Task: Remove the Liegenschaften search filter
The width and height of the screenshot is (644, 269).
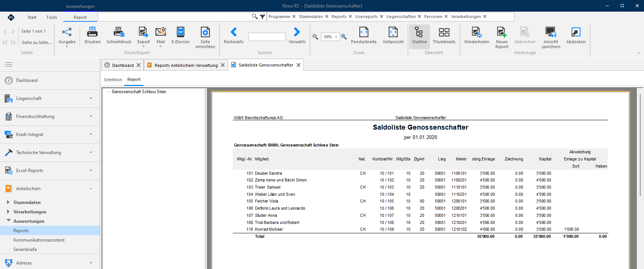Action: click(419, 17)
